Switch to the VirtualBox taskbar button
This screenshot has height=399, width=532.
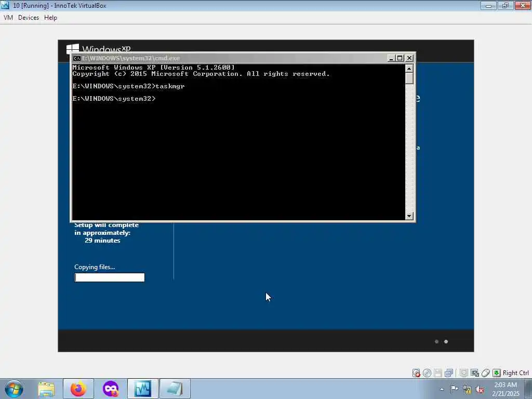143,389
